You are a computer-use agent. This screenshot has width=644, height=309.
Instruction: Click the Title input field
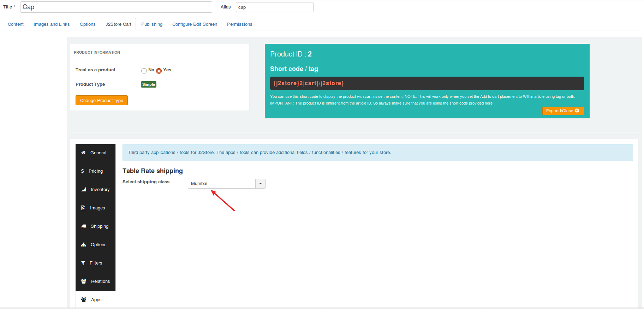pos(116,7)
